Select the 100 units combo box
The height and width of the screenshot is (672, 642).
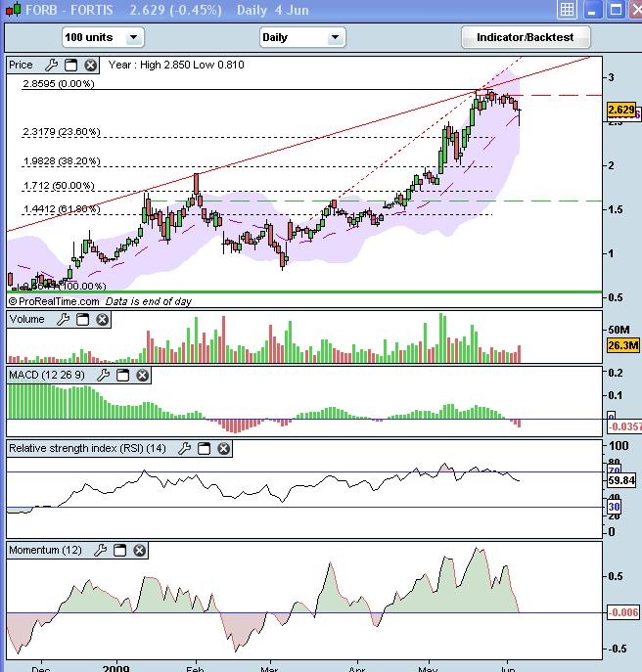pyautogui.click(x=103, y=37)
